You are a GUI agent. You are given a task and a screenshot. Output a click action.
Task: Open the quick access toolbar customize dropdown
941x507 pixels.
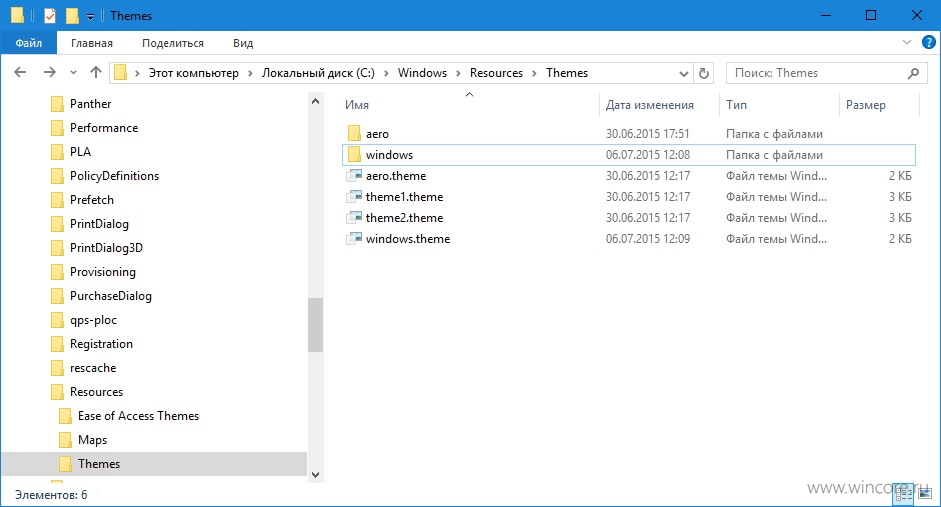90,17
